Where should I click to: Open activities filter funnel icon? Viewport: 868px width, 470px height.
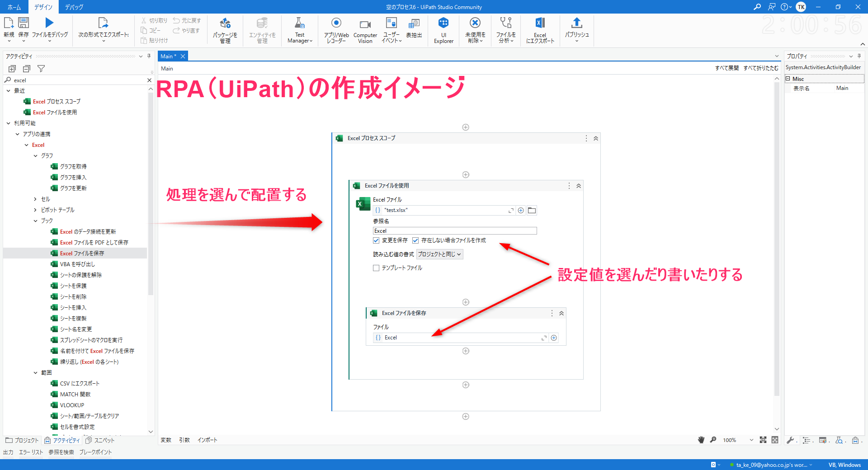[41, 69]
